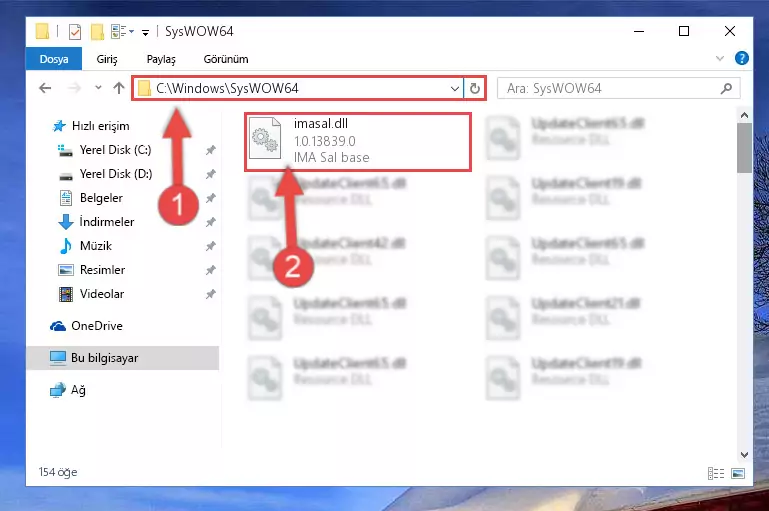The height and width of the screenshot is (511, 769).
Task: Open the quick access toolbar customize arrow
Action: 145,33
